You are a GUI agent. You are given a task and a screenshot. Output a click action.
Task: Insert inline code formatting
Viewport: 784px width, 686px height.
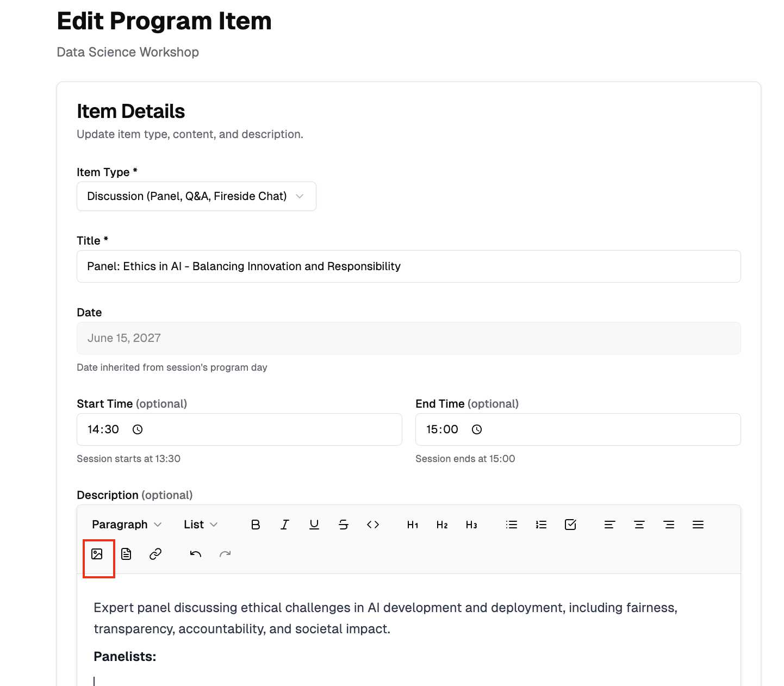pyautogui.click(x=373, y=525)
